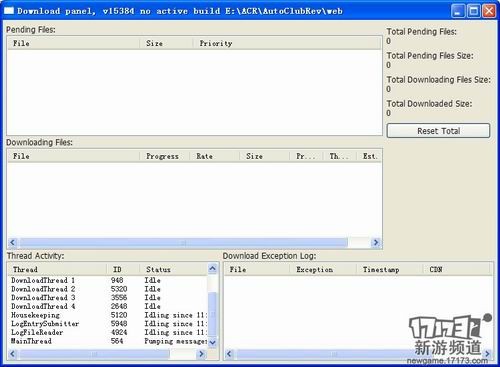This screenshot has height=367, width=500.
Task: Click left arrow of Downloading Files scrollbar
Action: click(x=13, y=242)
